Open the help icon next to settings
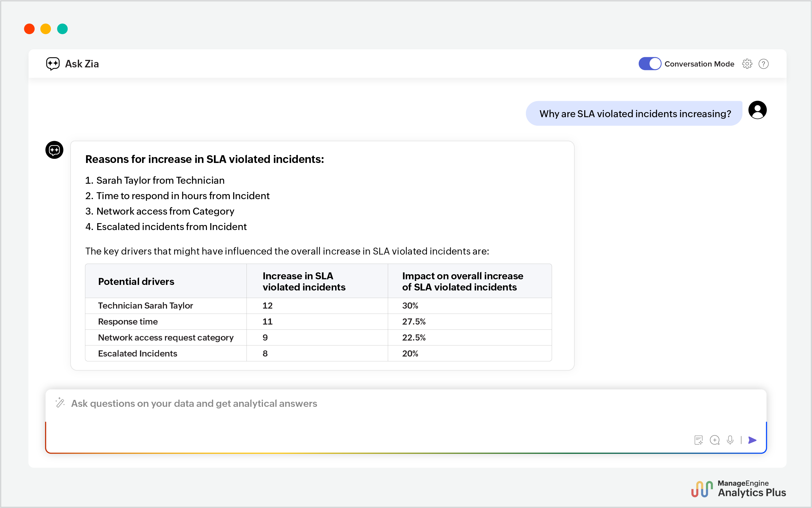 pyautogui.click(x=764, y=64)
